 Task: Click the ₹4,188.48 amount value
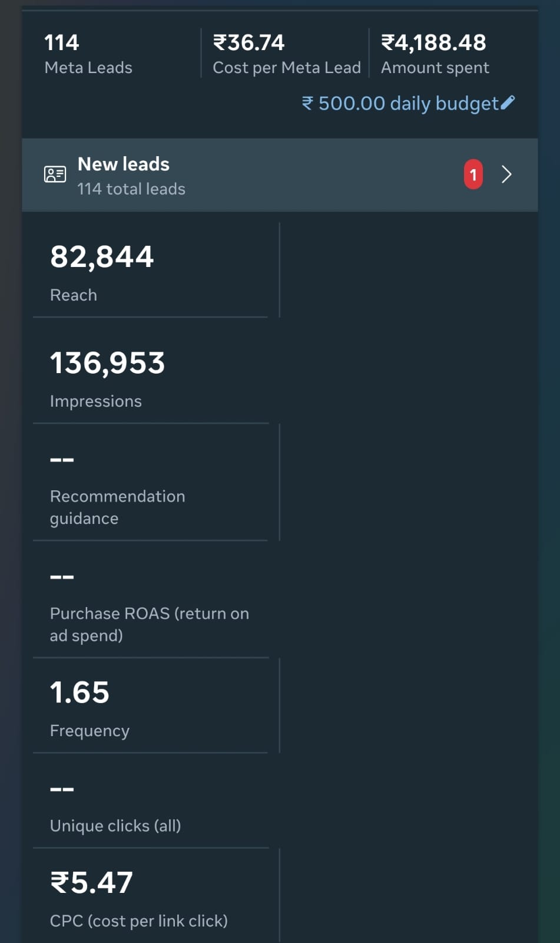(x=433, y=42)
